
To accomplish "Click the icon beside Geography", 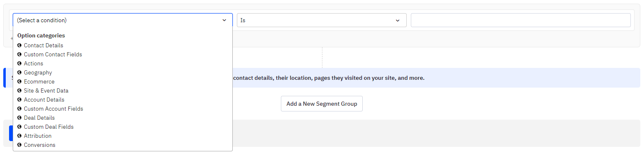I will pos(19,72).
